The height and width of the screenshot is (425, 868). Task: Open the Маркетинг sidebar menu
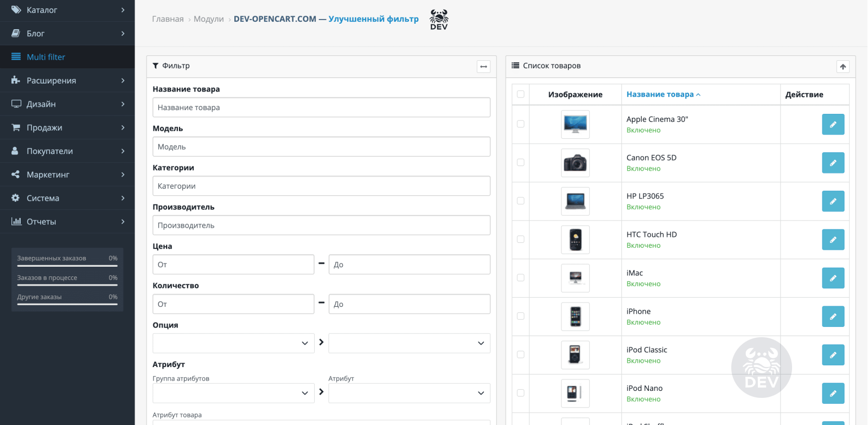[67, 175]
